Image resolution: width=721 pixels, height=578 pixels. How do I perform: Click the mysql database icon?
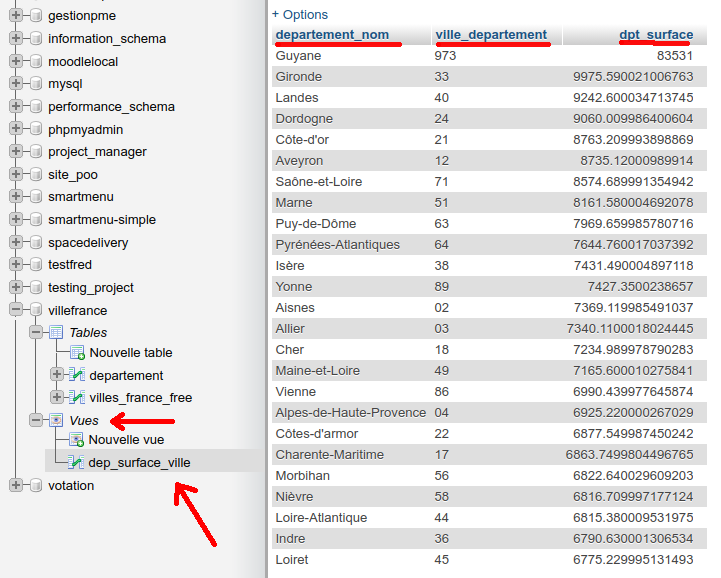pyautogui.click(x=35, y=84)
